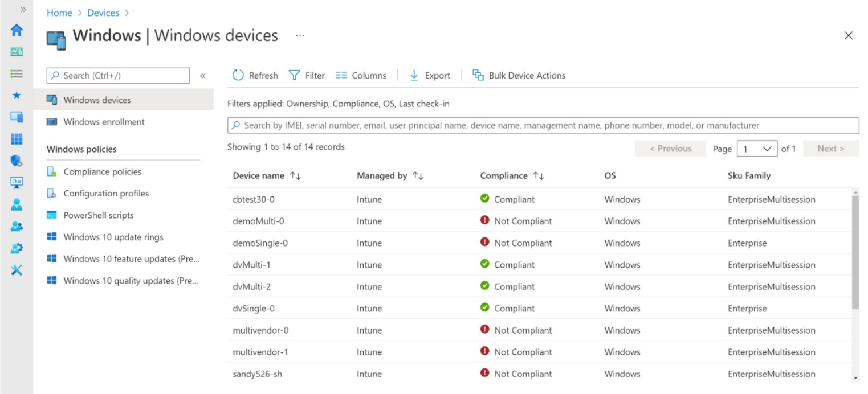
Task: Open Windows enrollment menu item
Action: pyautogui.click(x=104, y=122)
